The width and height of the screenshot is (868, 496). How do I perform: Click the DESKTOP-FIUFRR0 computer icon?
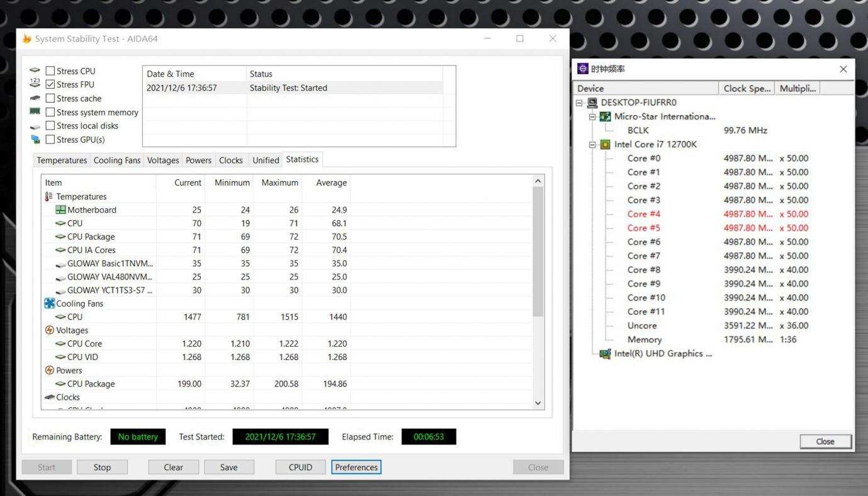pyautogui.click(x=592, y=103)
